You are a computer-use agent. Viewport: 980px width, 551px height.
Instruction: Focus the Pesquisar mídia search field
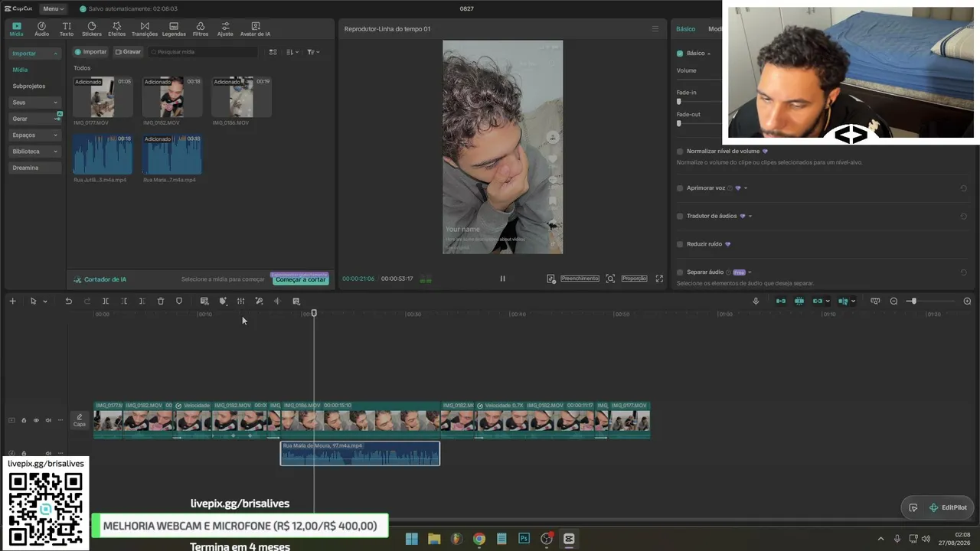click(204, 52)
